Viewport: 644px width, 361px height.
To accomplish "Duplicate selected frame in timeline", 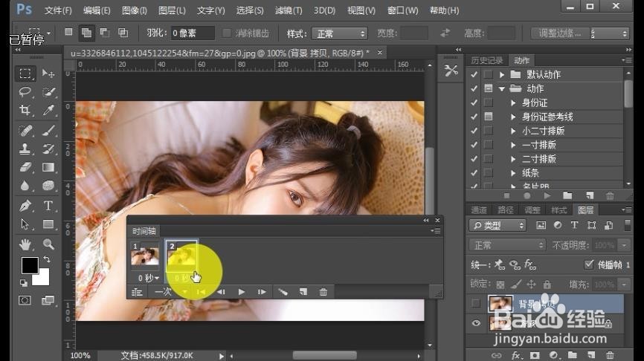I will 303,292.
